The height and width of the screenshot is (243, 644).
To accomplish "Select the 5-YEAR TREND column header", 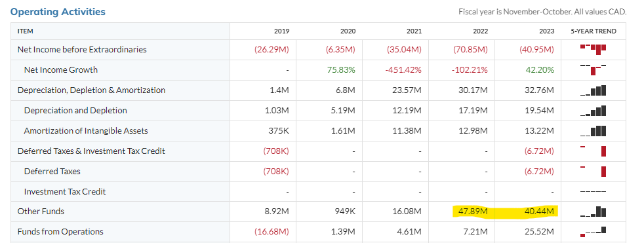I will pyautogui.click(x=594, y=31).
